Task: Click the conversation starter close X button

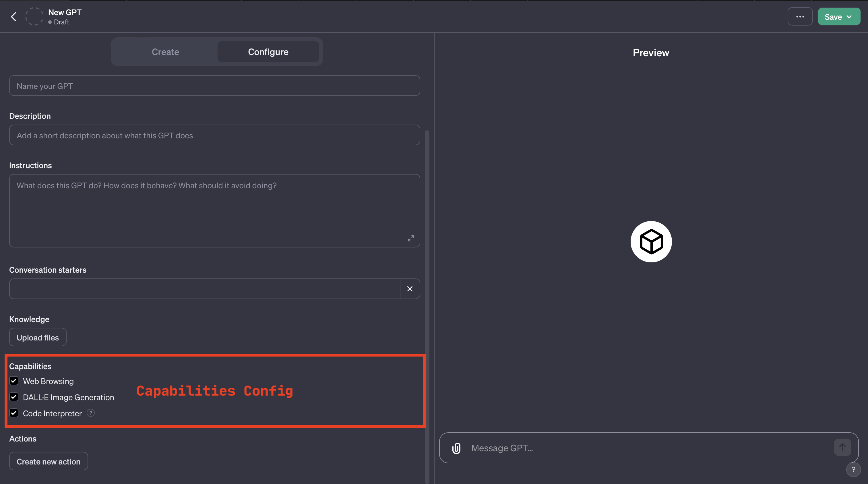Action: (x=410, y=289)
